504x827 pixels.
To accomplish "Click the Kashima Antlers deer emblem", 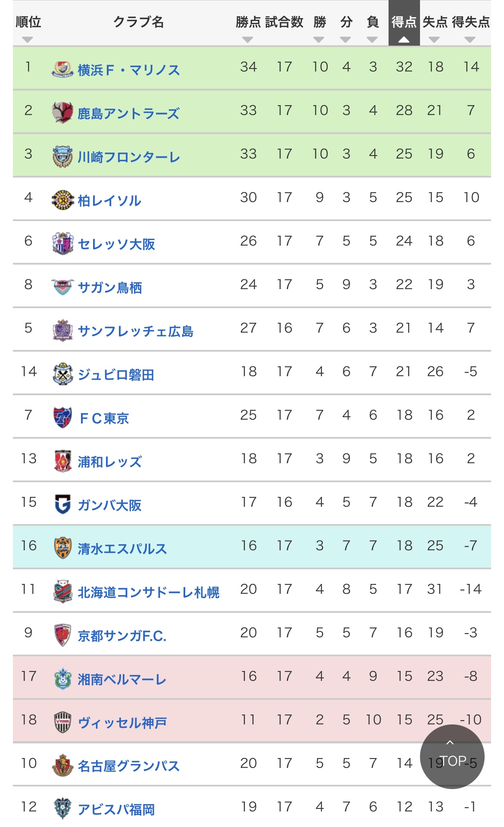I will (62, 112).
